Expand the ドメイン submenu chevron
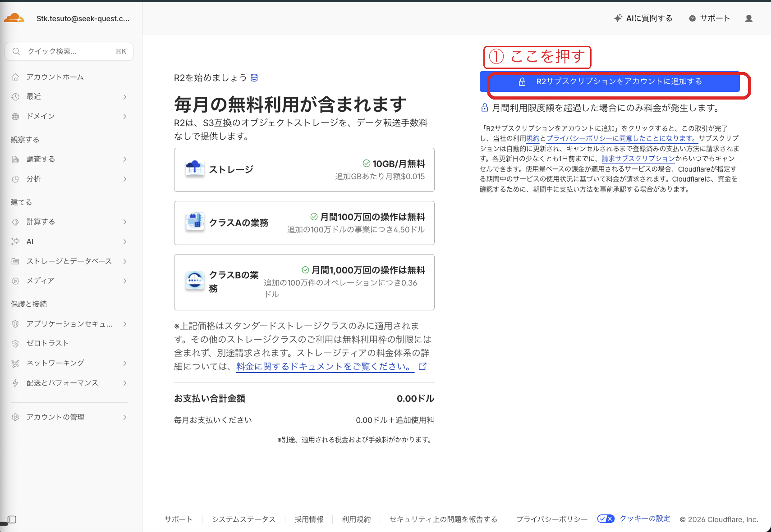 point(125,116)
